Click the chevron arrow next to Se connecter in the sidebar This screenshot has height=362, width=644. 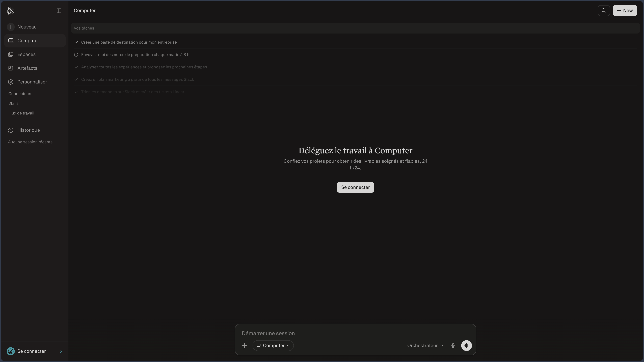coord(61,351)
